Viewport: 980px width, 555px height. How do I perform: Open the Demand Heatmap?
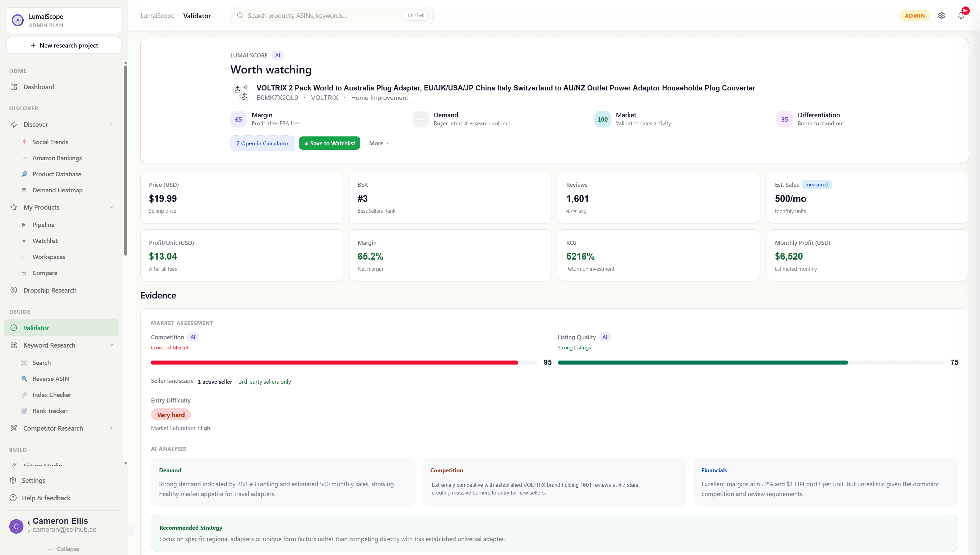pyautogui.click(x=57, y=190)
